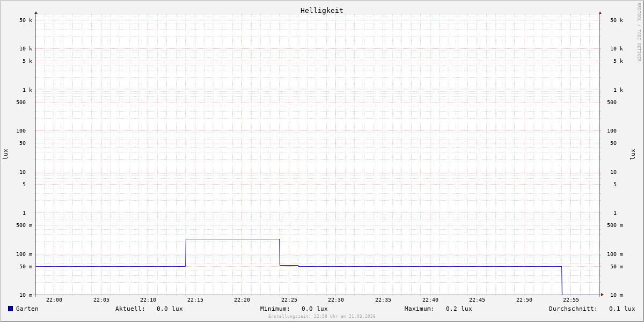This screenshot has width=644, height=322.
Task: Click the 22:35 time axis label
Action: pyautogui.click(x=383, y=300)
